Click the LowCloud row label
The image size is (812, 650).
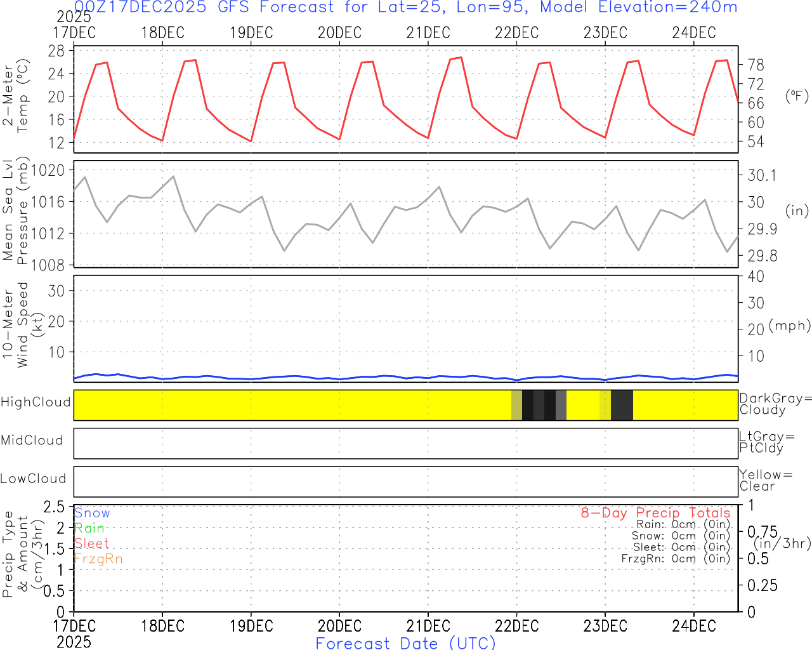coord(33,479)
